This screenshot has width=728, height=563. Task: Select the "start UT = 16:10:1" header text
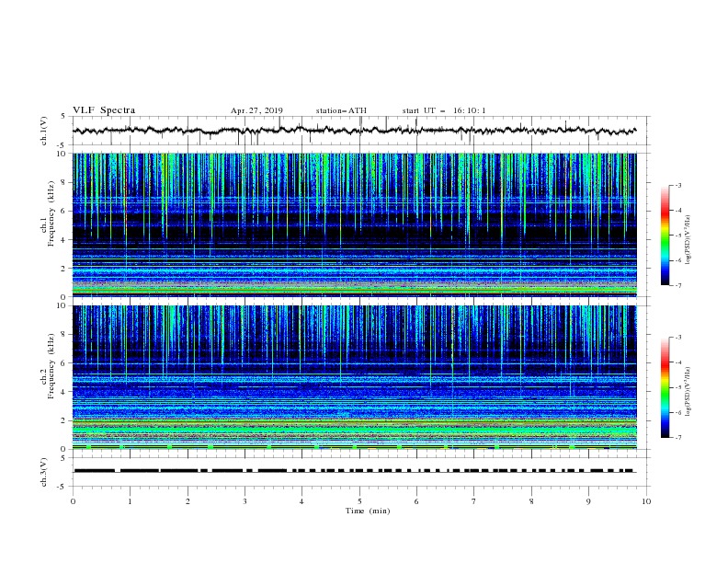coord(444,110)
